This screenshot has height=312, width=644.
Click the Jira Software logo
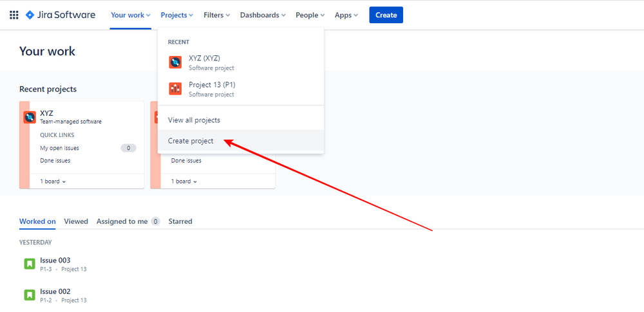click(61, 15)
